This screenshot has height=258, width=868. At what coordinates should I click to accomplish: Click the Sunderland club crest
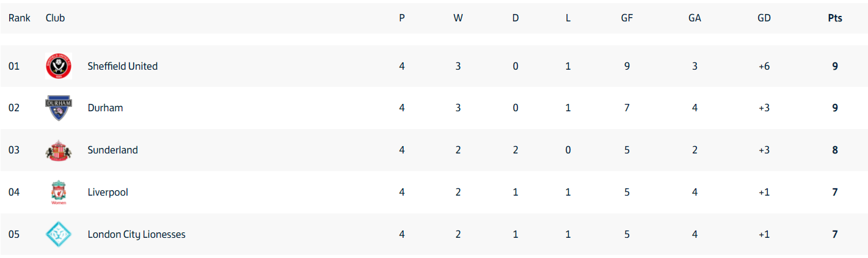[59, 150]
